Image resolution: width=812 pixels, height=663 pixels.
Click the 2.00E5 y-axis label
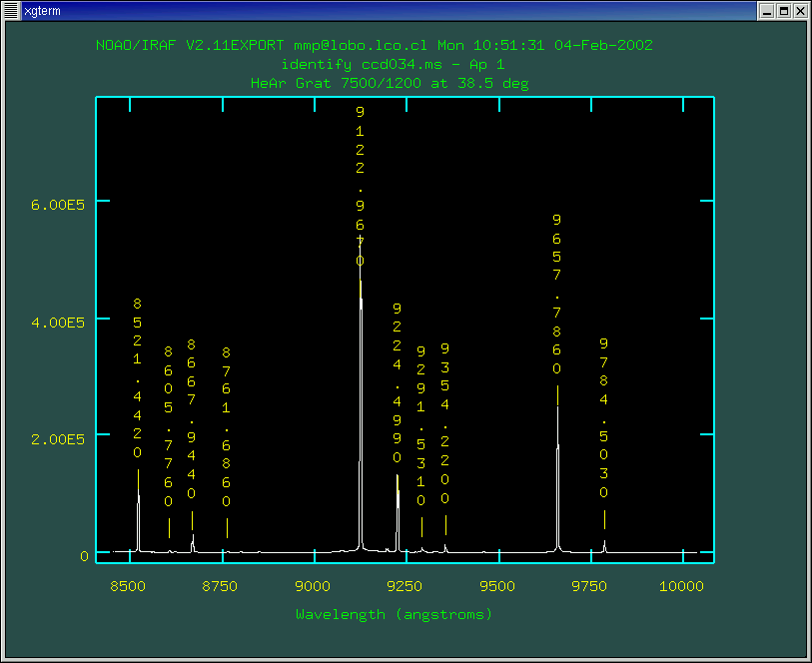click(x=58, y=439)
